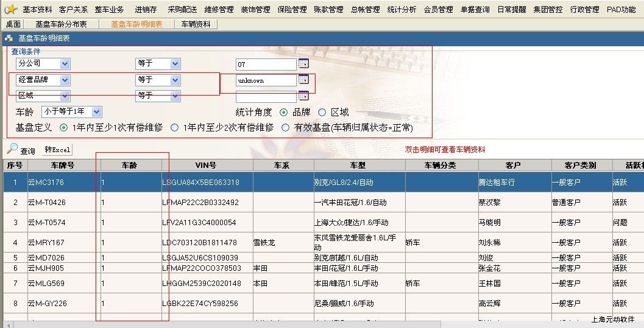Select 区域 radio for 统计角度
The width and height of the screenshot is (644, 328).
point(322,112)
